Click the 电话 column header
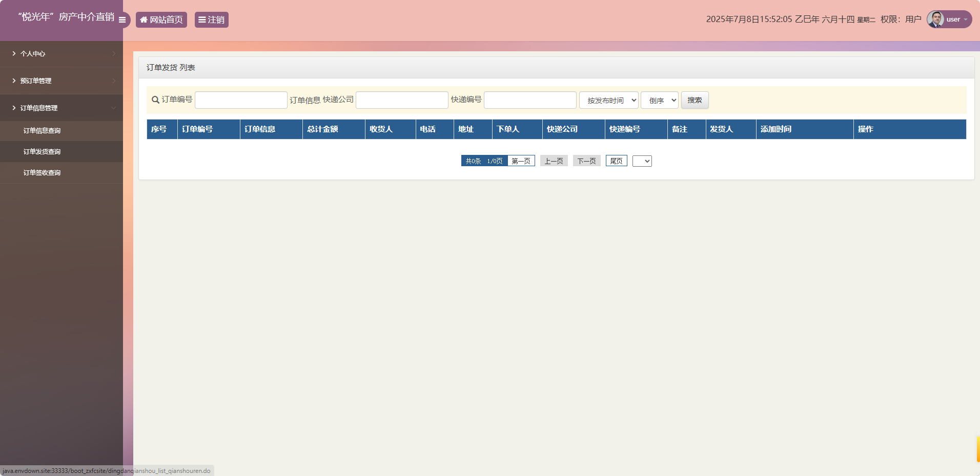 (435, 129)
